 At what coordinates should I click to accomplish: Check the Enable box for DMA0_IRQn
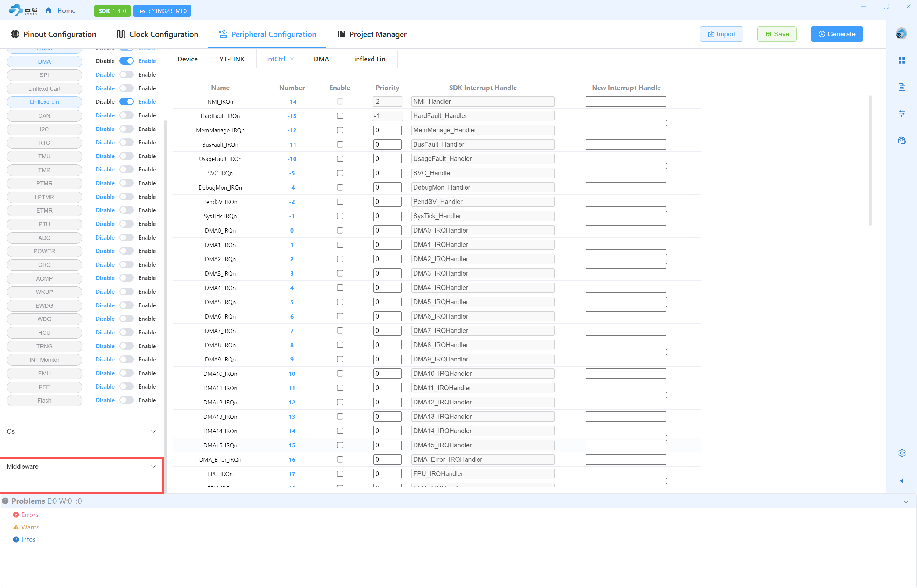click(x=340, y=230)
